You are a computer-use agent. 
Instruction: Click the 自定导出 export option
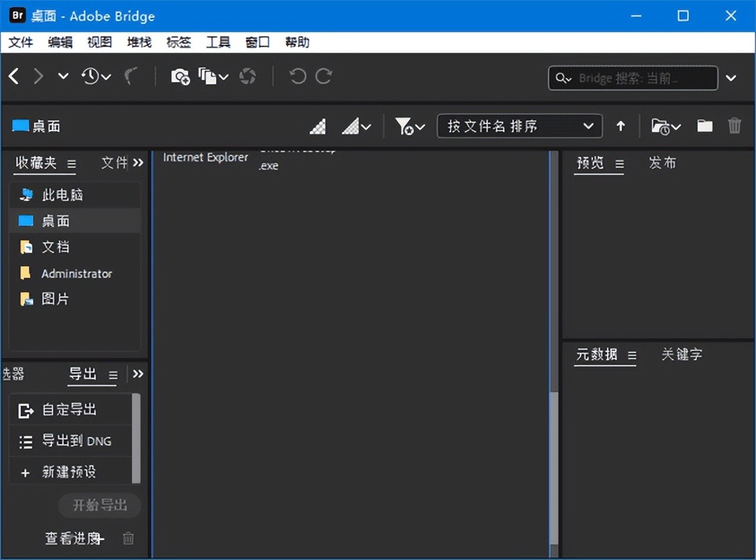pos(70,409)
